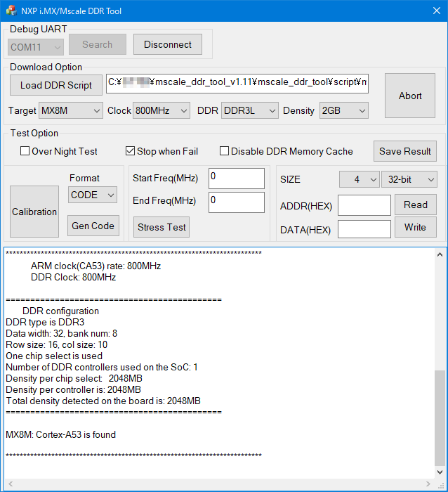Enable the Over Night Test checkbox

pyautogui.click(x=25, y=151)
